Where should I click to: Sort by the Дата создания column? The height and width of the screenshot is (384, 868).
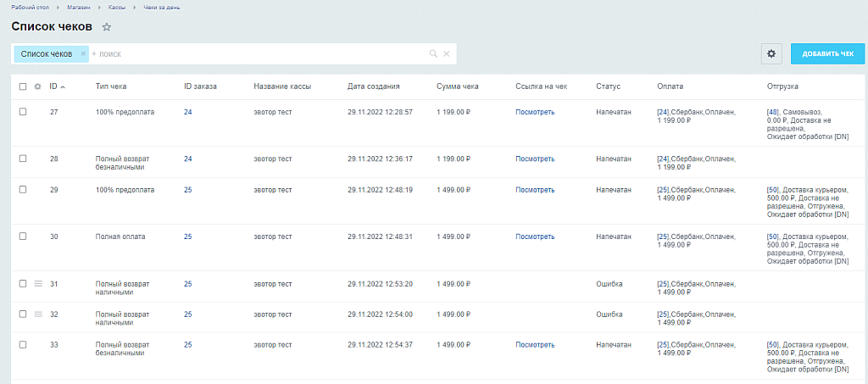(x=373, y=86)
